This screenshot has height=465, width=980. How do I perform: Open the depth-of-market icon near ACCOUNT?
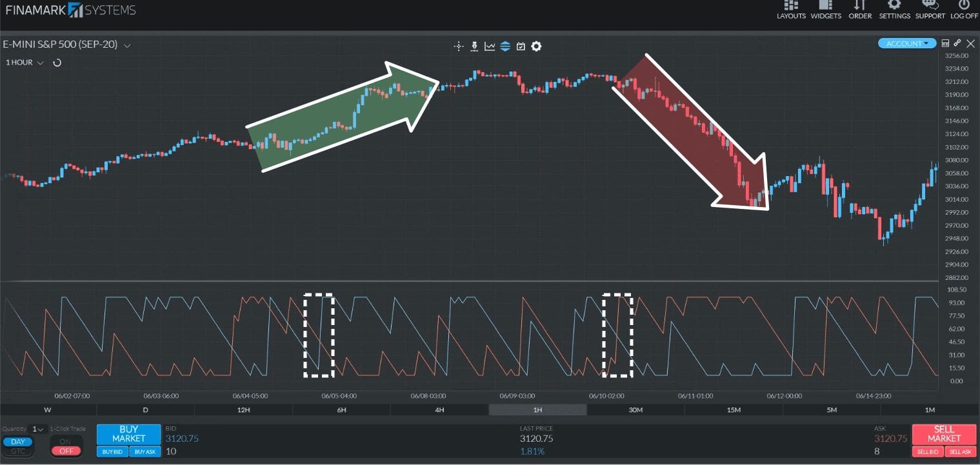coord(945,43)
